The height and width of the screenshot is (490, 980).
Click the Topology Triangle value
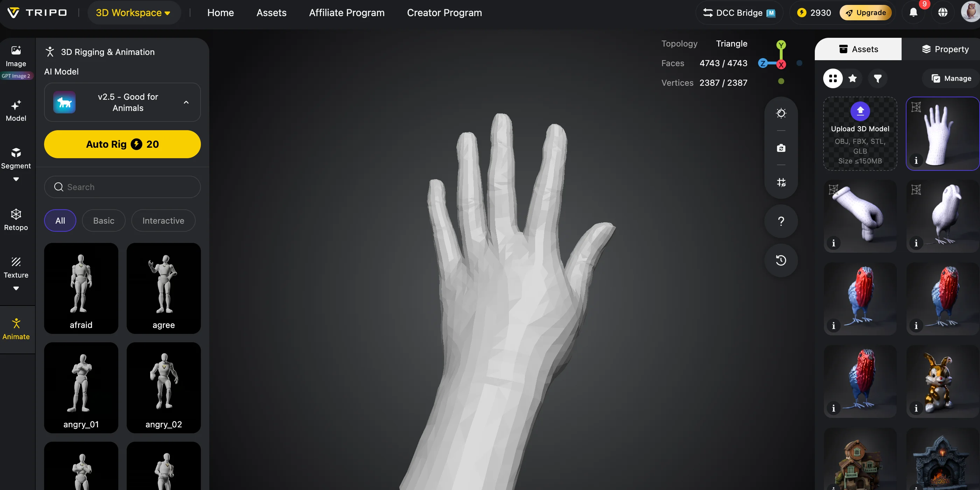731,44
